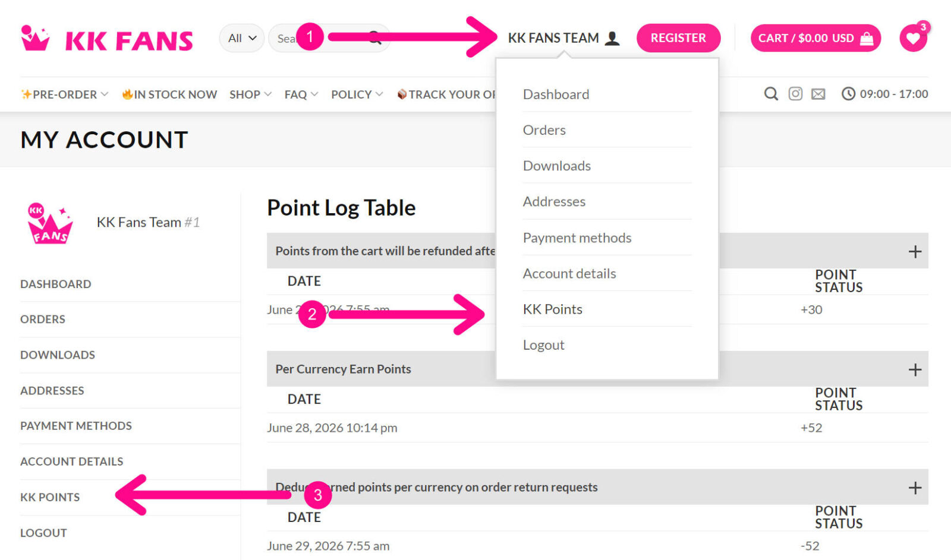The height and width of the screenshot is (560, 951).
Task: Click the email envelope icon
Action: (x=818, y=94)
